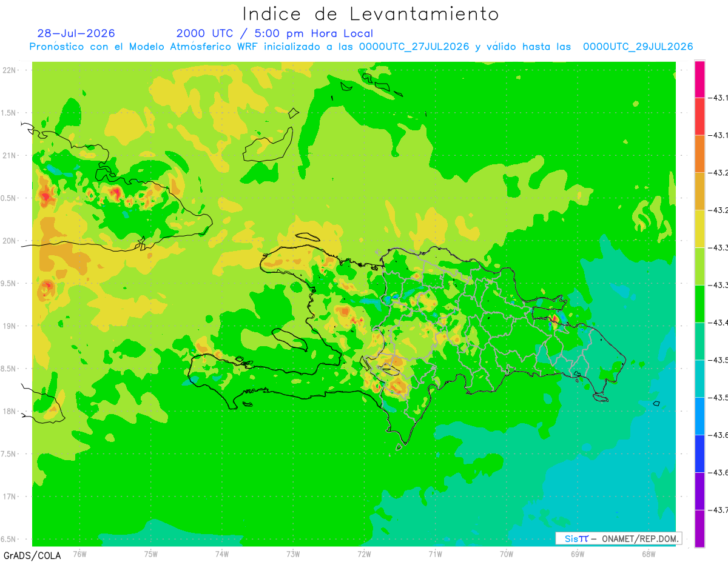Click the '73W' longitude label
The width and height of the screenshot is (728, 562).
click(293, 554)
